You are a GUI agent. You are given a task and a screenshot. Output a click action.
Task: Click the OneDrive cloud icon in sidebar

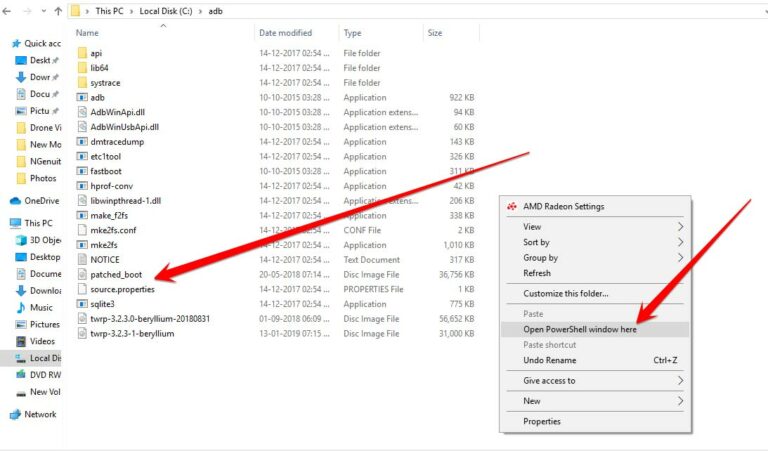tap(15, 201)
